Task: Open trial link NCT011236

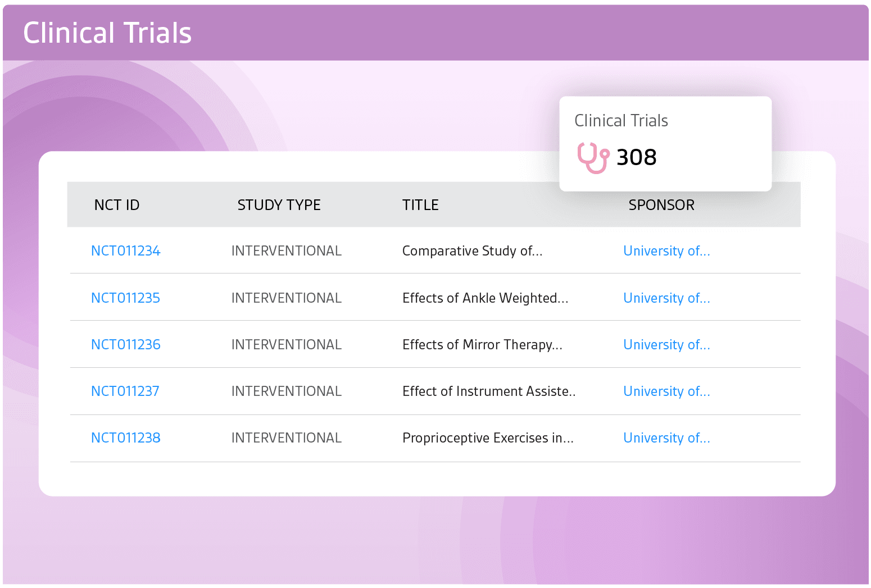Action: click(x=126, y=345)
